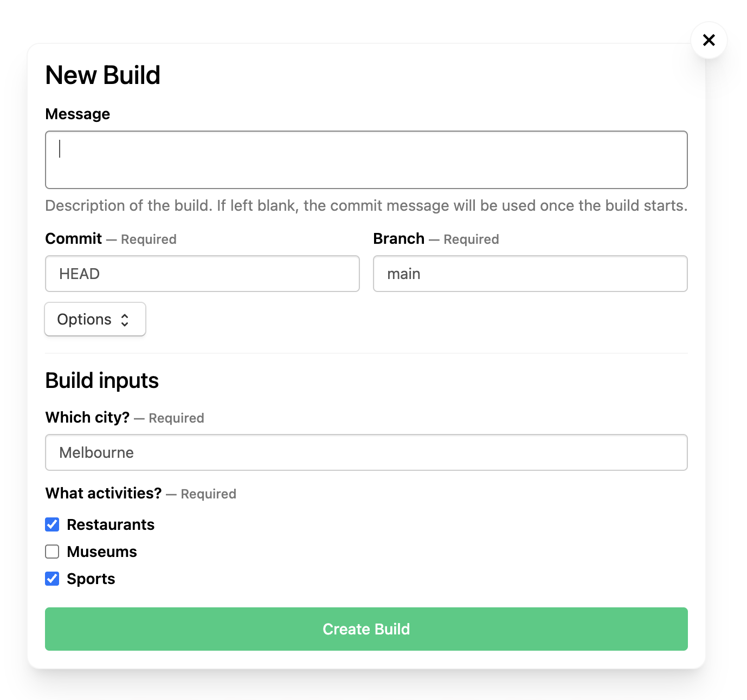Click the up-down chevron icon on Options
Screen dimensions: 747x700
[x=125, y=320]
